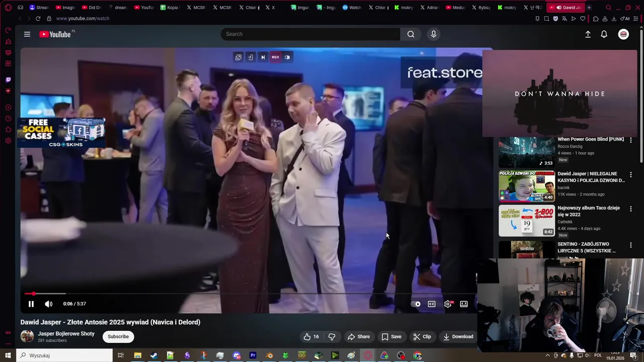Toggle the autoplay switch
644x362 pixels.
coord(416,304)
